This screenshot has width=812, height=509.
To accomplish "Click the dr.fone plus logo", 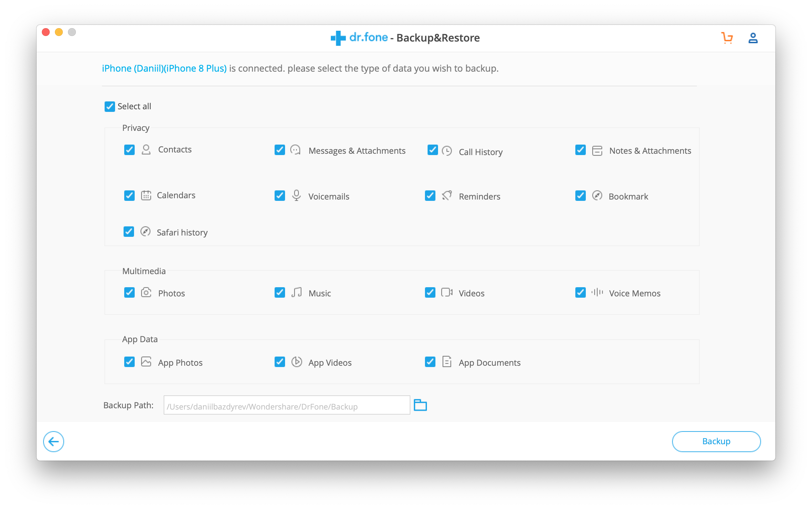I will click(x=338, y=38).
